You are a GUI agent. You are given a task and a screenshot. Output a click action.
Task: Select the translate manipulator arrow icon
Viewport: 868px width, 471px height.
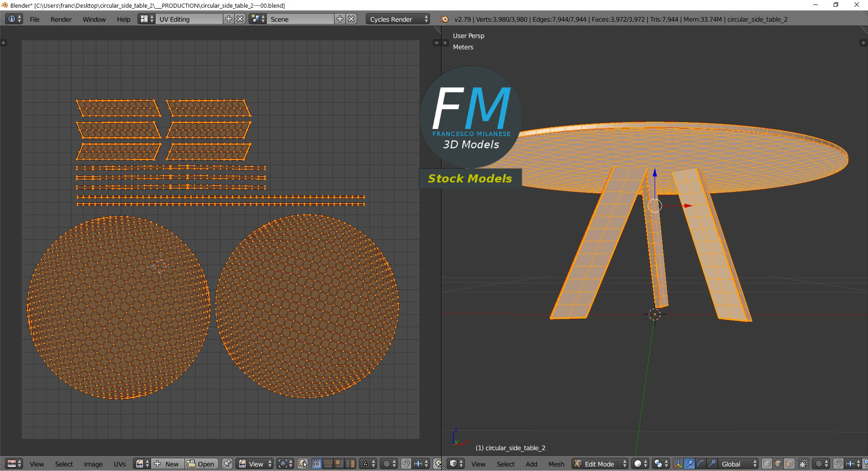coord(689,464)
